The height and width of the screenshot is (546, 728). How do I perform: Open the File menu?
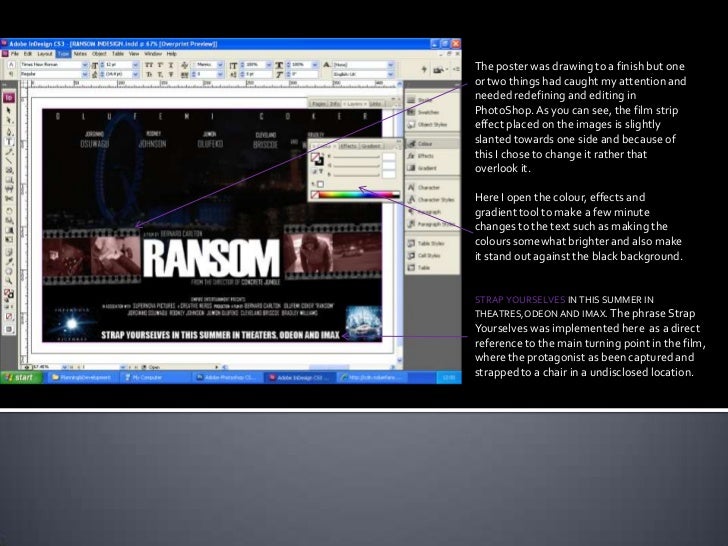pyautogui.click(x=15, y=54)
